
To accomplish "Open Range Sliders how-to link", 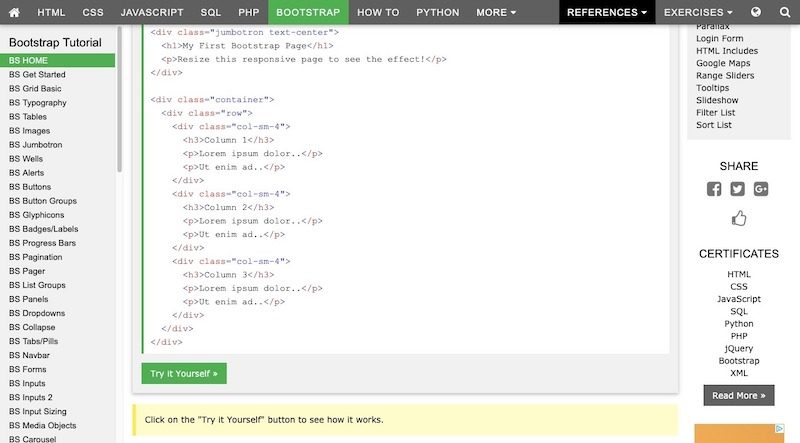I will pyautogui.click(x=725, y=76).
